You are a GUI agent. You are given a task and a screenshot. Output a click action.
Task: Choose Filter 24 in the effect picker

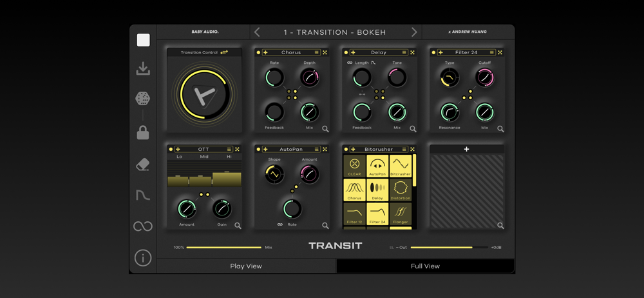377,214
